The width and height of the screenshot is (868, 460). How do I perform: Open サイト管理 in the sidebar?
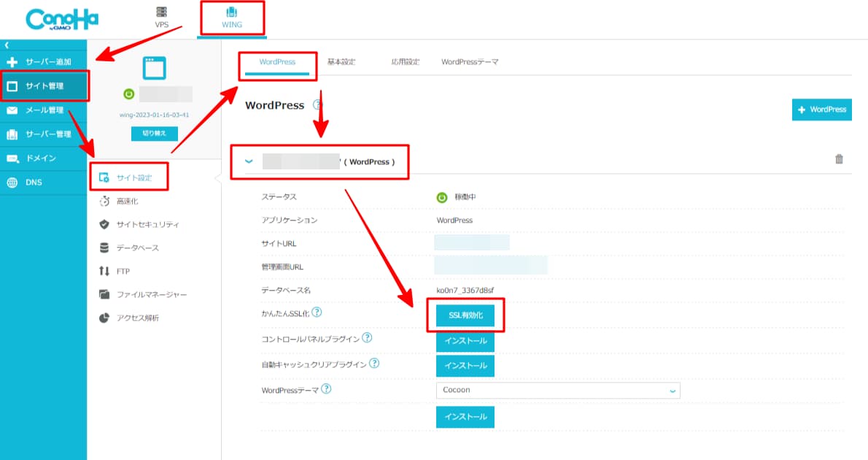43,86
